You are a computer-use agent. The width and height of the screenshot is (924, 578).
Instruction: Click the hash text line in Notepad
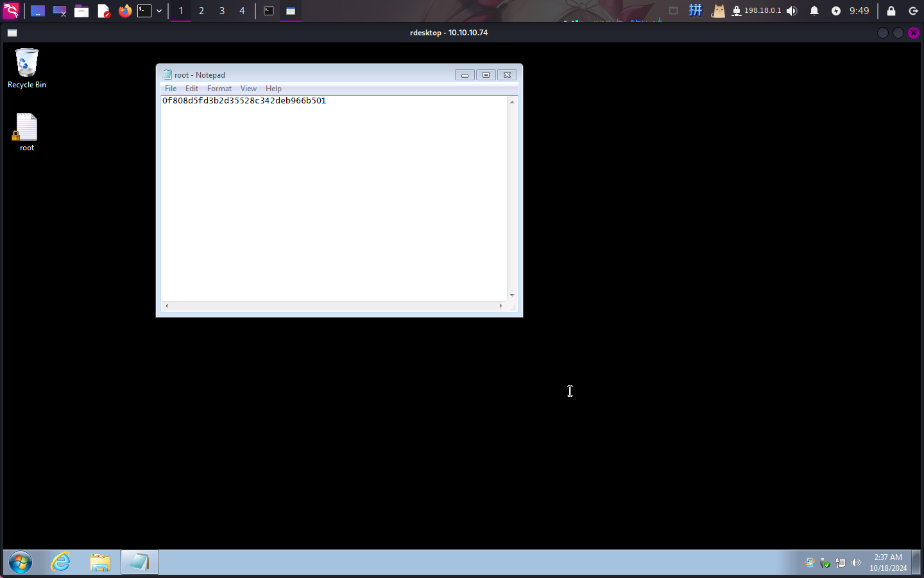pos(244,101)
